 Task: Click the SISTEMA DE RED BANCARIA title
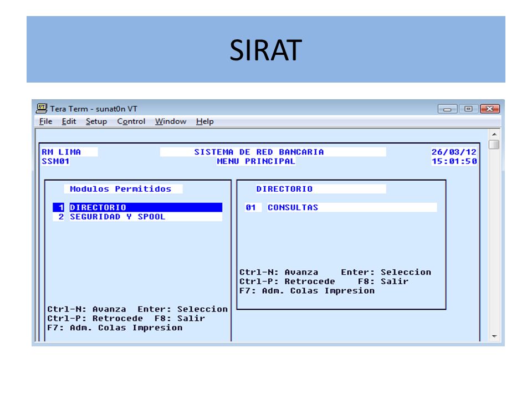click(259, 152)
